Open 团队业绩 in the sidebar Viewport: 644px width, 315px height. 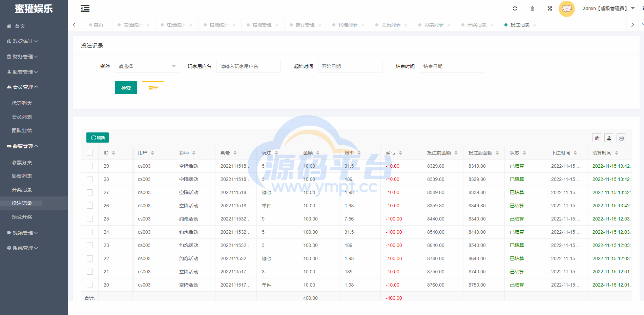point(22,130)
